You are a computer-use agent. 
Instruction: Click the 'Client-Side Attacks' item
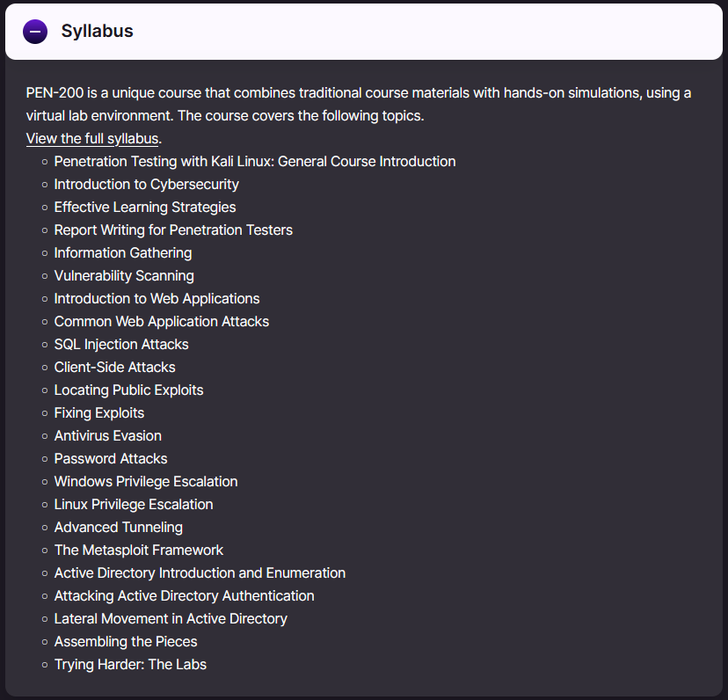pos(114,368)
